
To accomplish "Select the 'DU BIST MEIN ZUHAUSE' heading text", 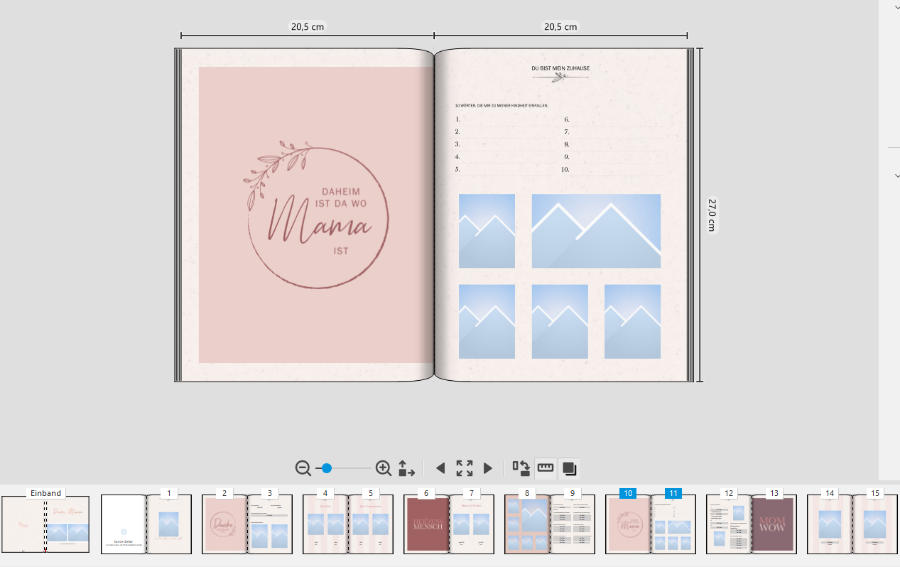I will point(560,68).
